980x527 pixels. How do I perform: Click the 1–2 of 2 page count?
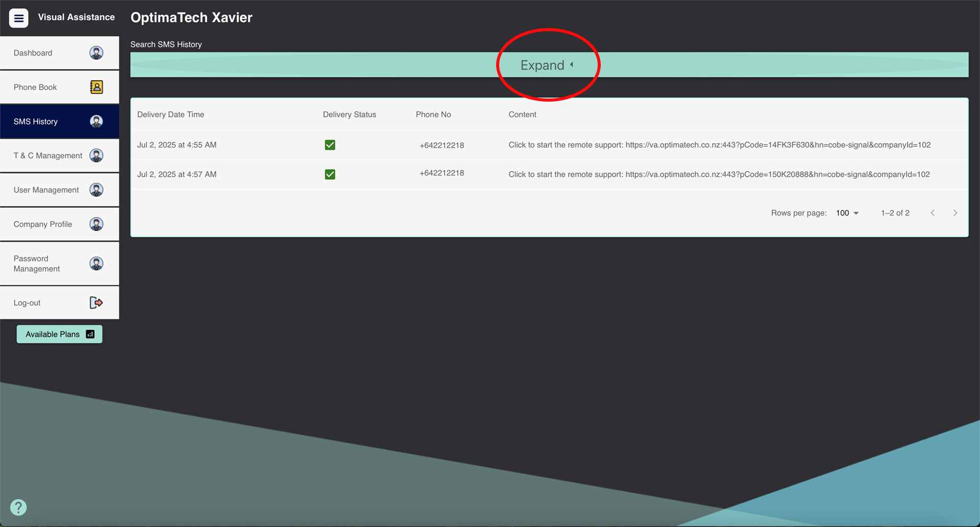point(895,213)
